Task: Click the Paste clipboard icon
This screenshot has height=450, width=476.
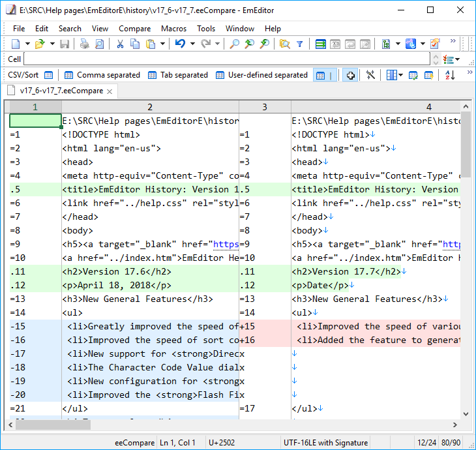Action: click(151, 44)
